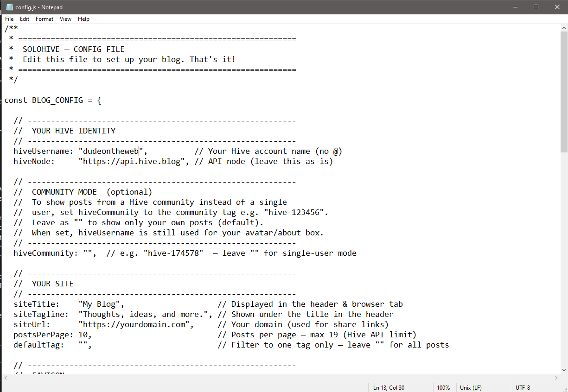Click the vertical scrollbar thumb
Viewport: 568px width, 392px height.
[x=564, y=92]
